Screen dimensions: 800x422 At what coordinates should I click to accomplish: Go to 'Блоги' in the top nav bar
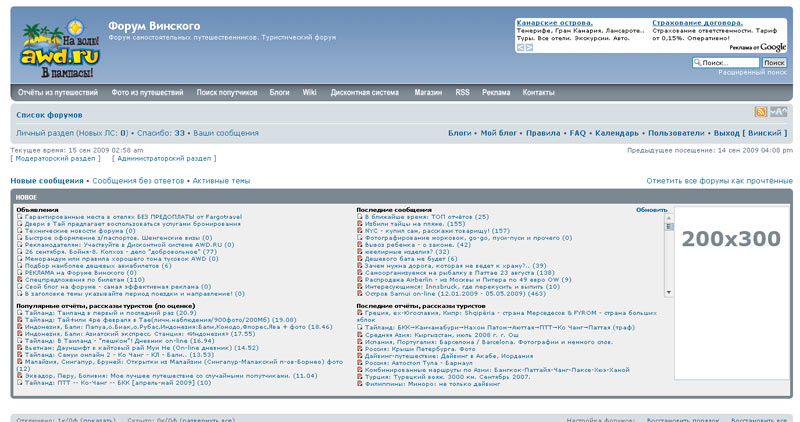pos(280,92)
